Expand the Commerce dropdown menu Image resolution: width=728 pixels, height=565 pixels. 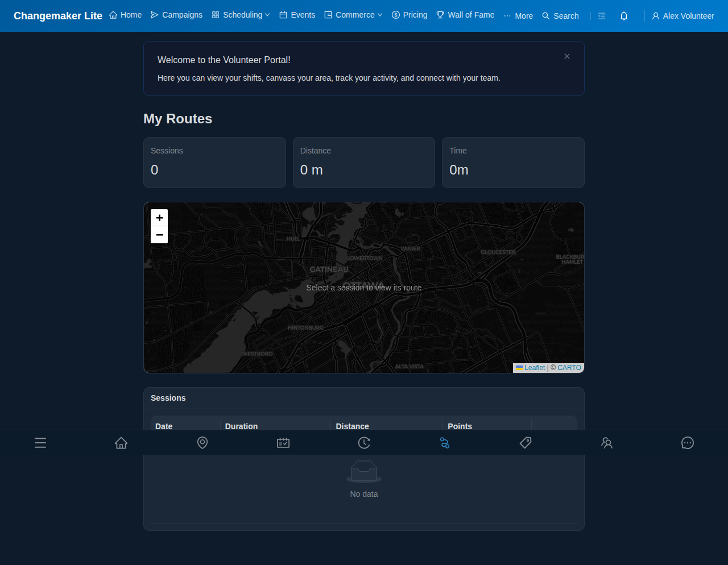tap(353, 15)
